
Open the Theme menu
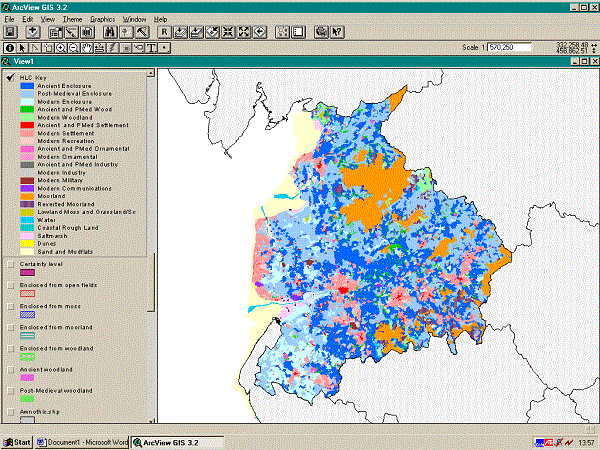pyautogui.click(x=72, y=19)
